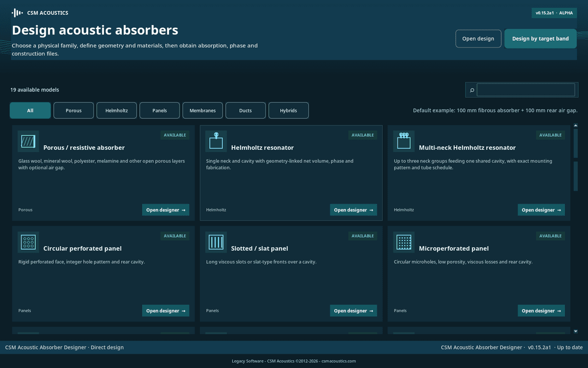Click AVAILABLE badge on Circular perforated panel

coord(175,236)
